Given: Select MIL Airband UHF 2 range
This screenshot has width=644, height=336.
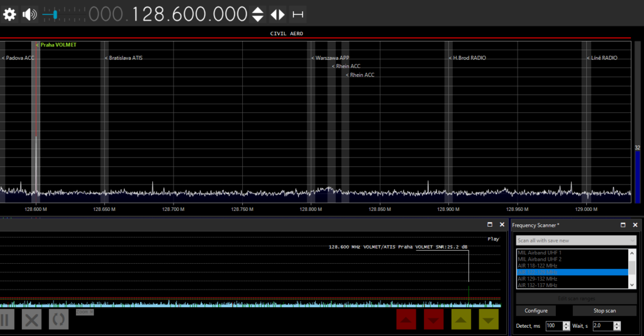Looking at the screenshot, I should 572,259.
